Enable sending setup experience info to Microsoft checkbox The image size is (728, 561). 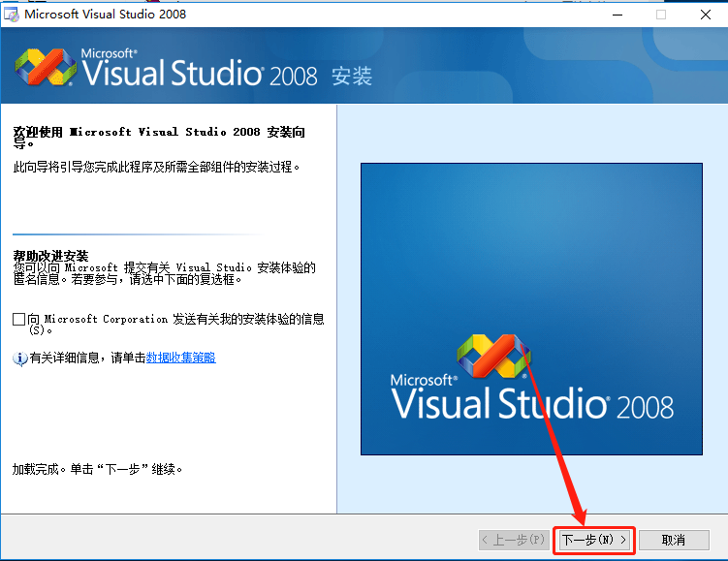19,319
